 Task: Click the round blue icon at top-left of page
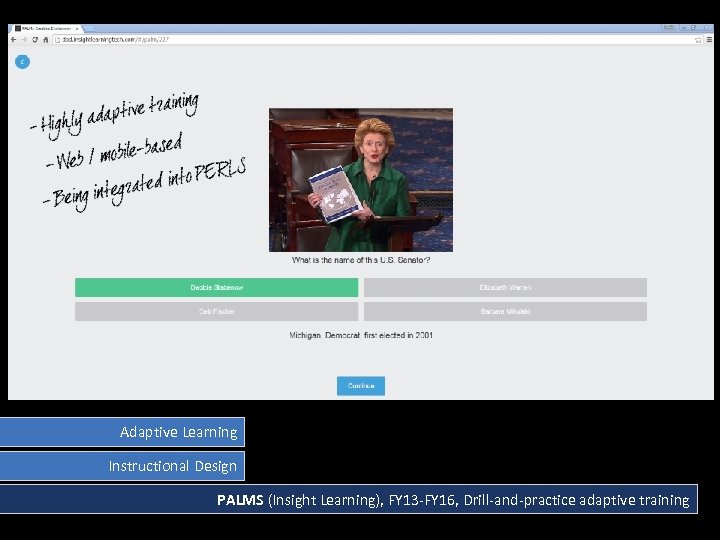(22, 62)
